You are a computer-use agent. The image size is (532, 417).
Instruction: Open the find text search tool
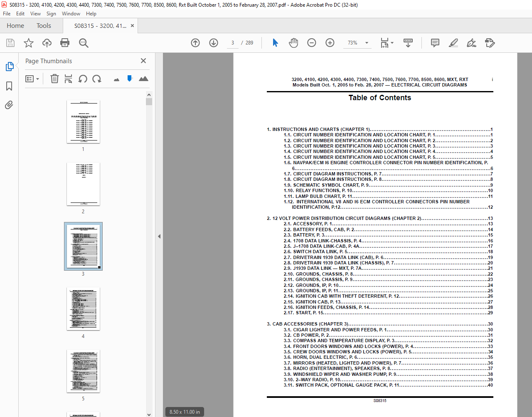coord(84,43)
